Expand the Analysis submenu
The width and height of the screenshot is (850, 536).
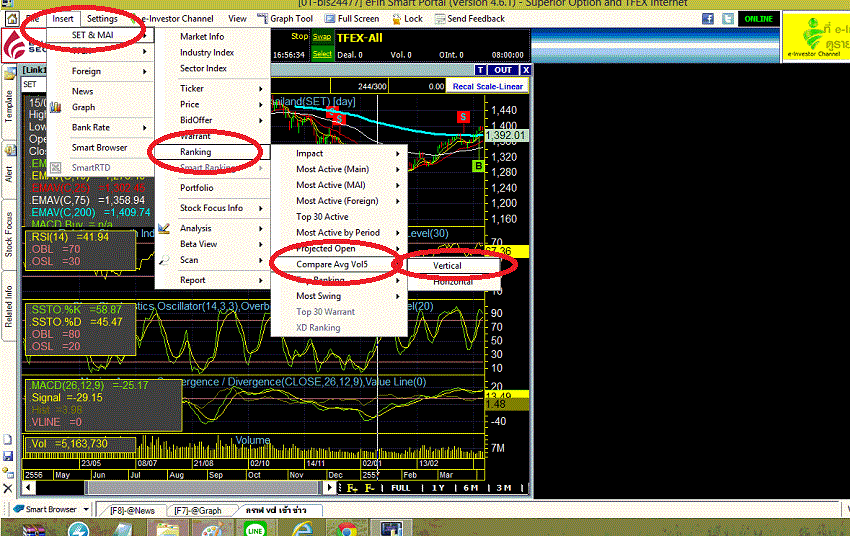click(212, 228)
